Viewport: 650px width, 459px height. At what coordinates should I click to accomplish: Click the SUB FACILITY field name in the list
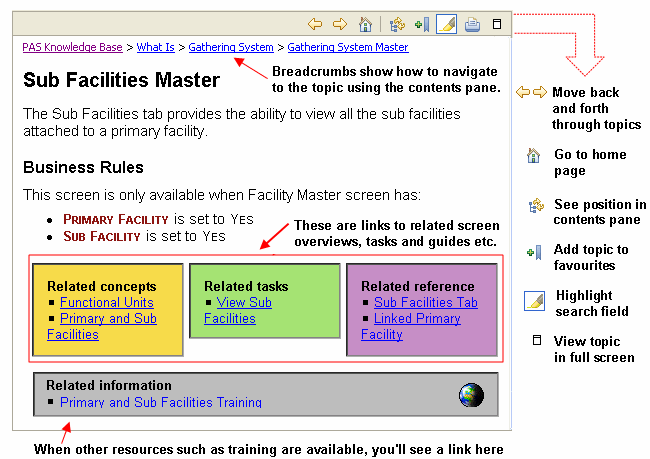102,236
